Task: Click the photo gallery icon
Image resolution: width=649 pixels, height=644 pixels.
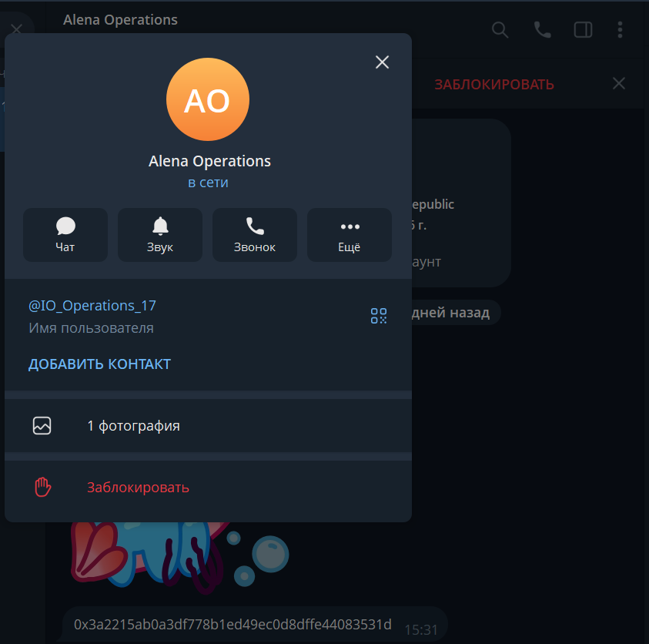Action: 42,426
